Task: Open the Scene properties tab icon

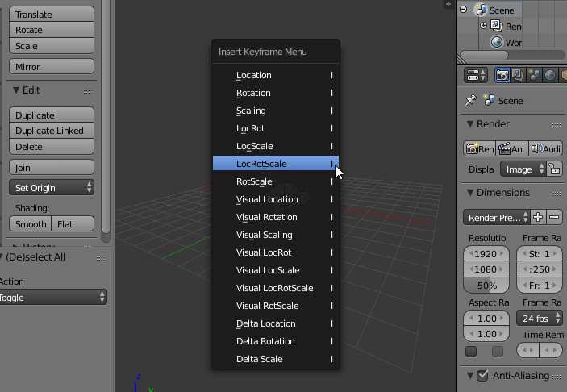Action: pos(534,75)
